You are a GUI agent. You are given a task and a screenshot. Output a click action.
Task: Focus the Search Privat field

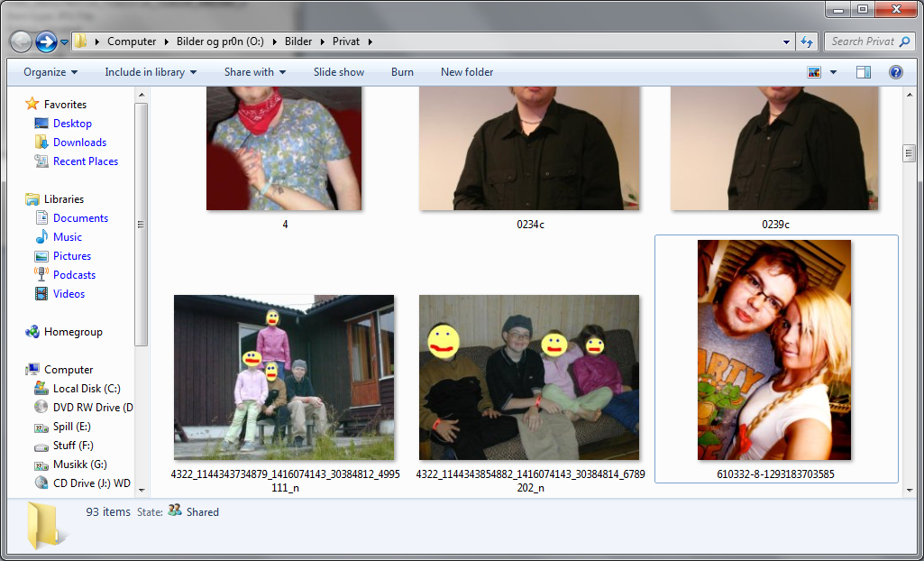click(871, 41)
